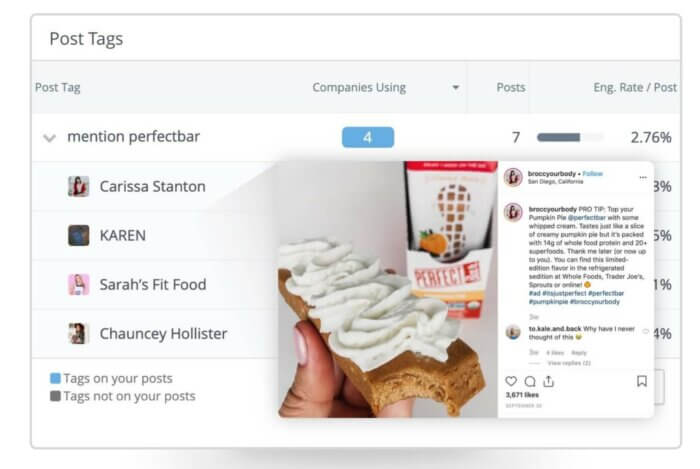The image size is (700, 469).
Task: Click the Post Tag column header
Action: pos(58,87)
